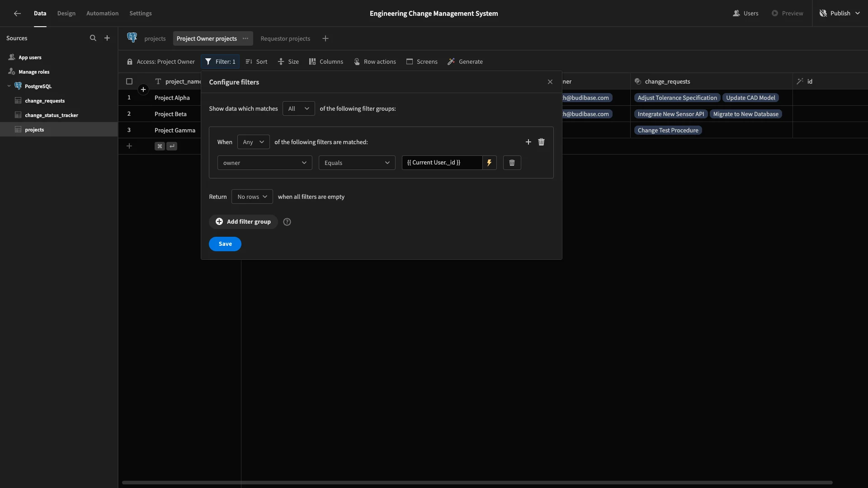The height and width of the screenshot is (488, 868).
Task: Click the enter key shortcut icon
Action: 172,146
